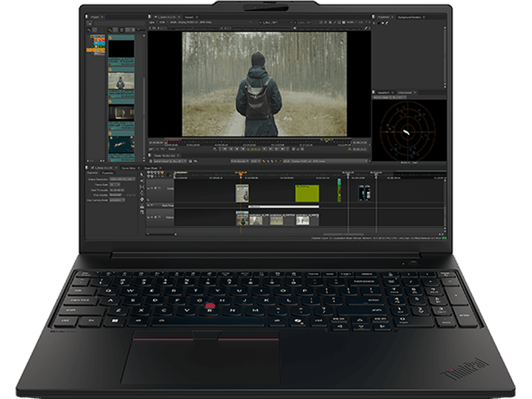Select the teal clip thumbnail at bin bottom
This screenshot has height=399, width=532.
pyautogui.click(x=121, y=144)
